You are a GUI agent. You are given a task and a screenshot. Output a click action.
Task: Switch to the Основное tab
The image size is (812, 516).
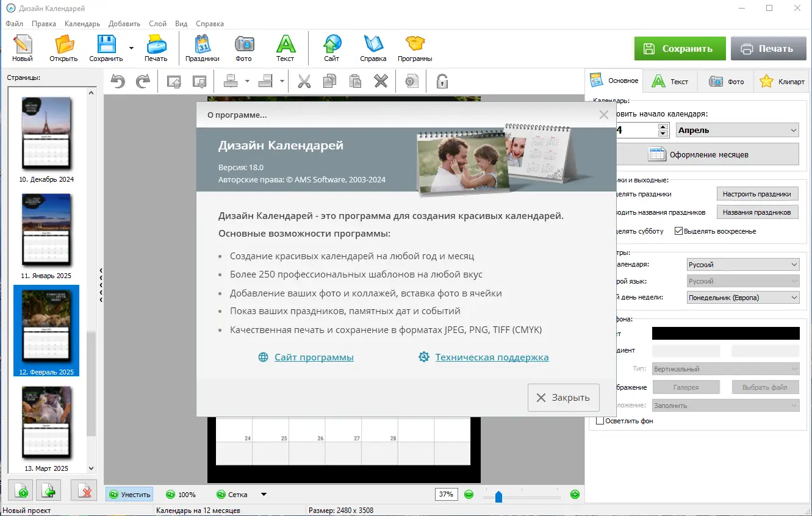coord(615,81)
